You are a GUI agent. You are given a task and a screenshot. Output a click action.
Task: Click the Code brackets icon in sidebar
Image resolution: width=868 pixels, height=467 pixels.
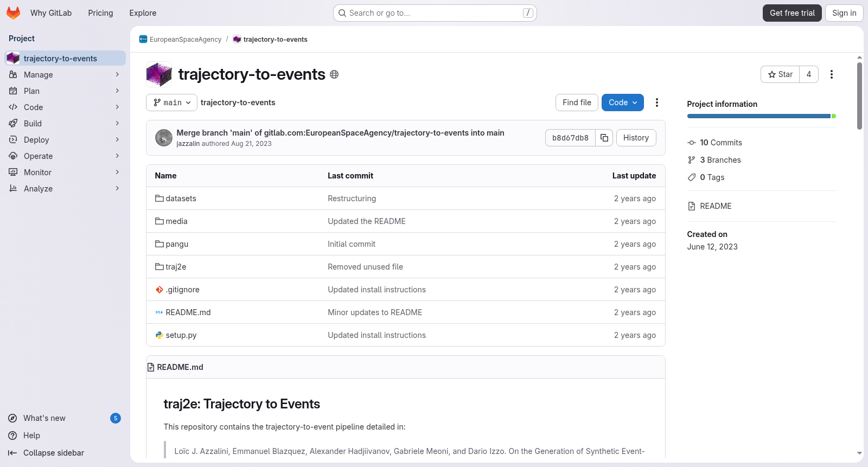tap(13, 107)
